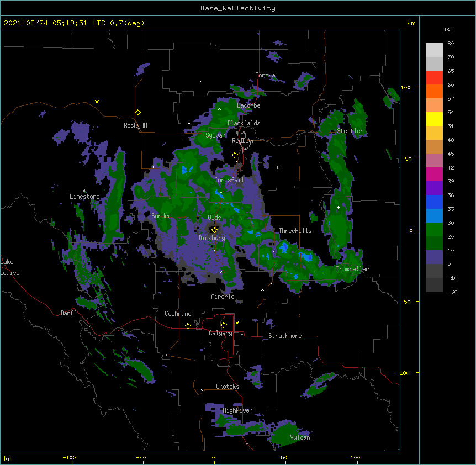Click the Limestone label

[x=84, y=197]
